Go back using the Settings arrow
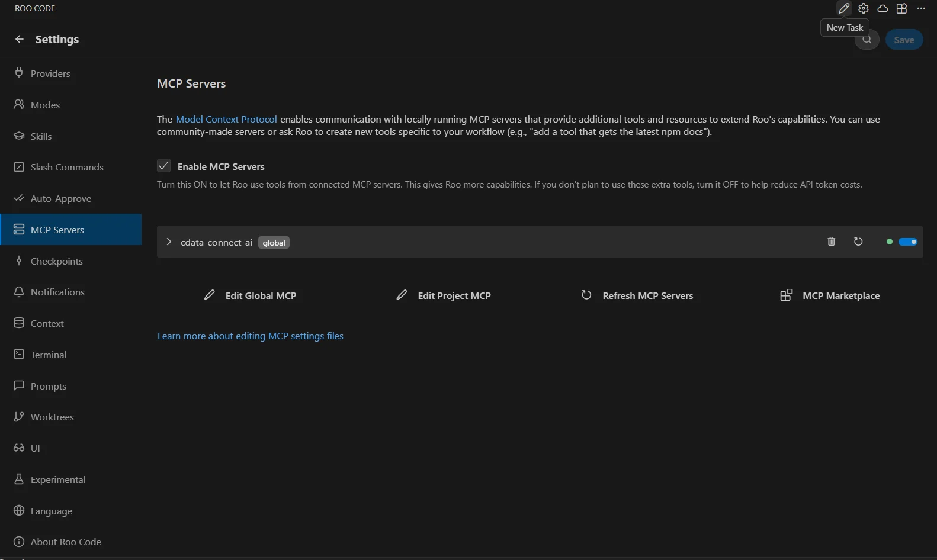This screenshot has width=937, height=560. coord(20,39)
